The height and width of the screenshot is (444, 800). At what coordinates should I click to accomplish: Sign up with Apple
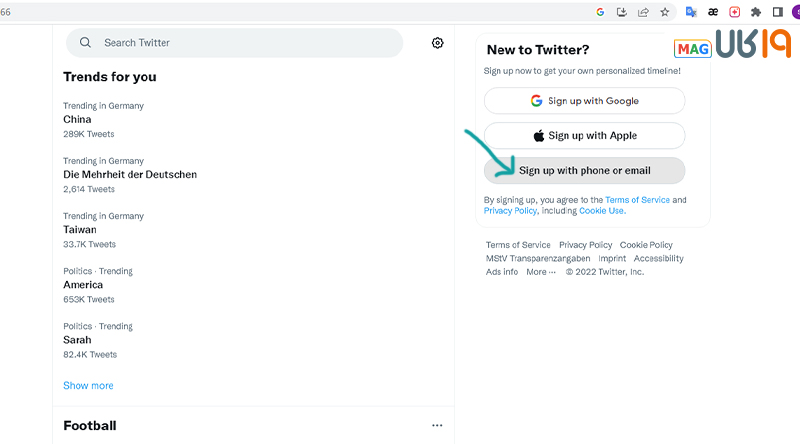click(584, 135)
